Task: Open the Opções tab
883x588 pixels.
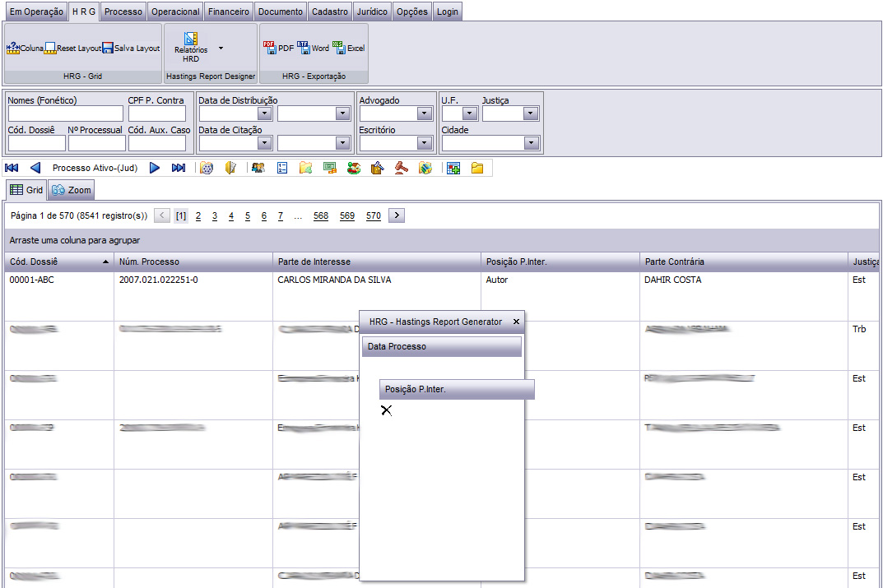Action: click(412, 12)
